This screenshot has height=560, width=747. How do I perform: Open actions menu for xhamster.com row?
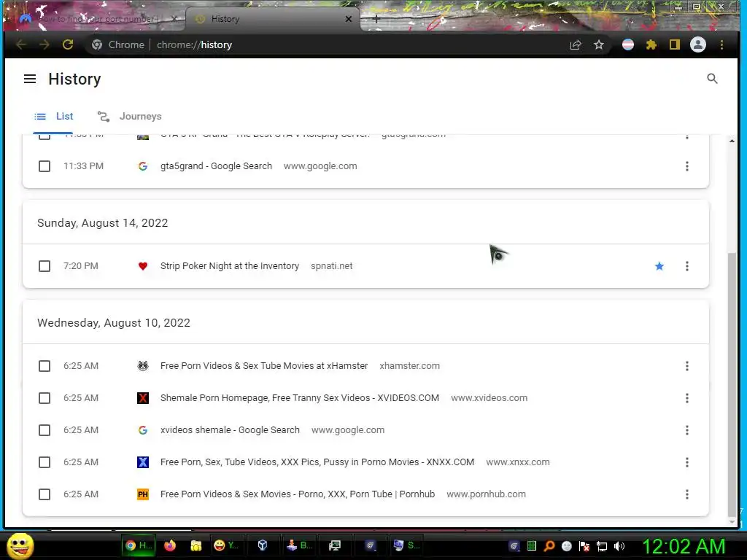687,366
